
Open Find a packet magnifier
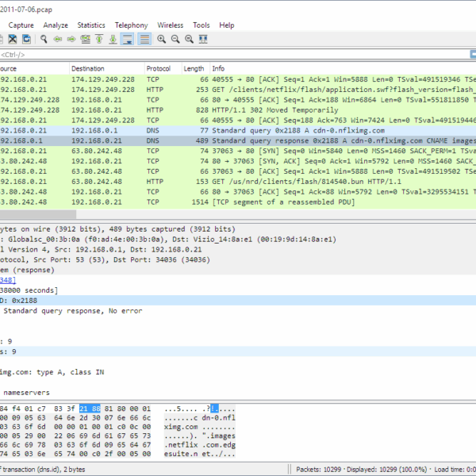pyautogui.click(x=44, y=39)
